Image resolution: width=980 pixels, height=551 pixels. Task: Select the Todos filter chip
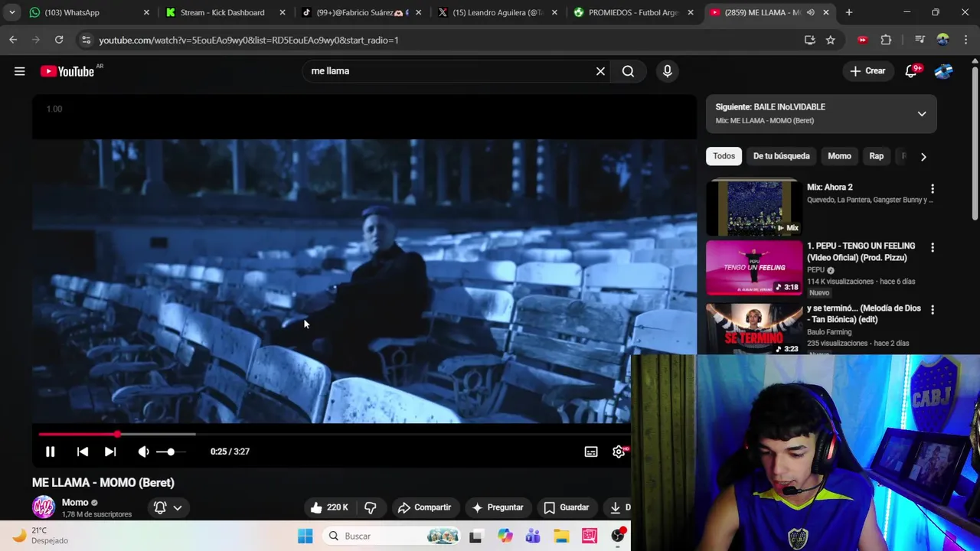tap(724, 156)
